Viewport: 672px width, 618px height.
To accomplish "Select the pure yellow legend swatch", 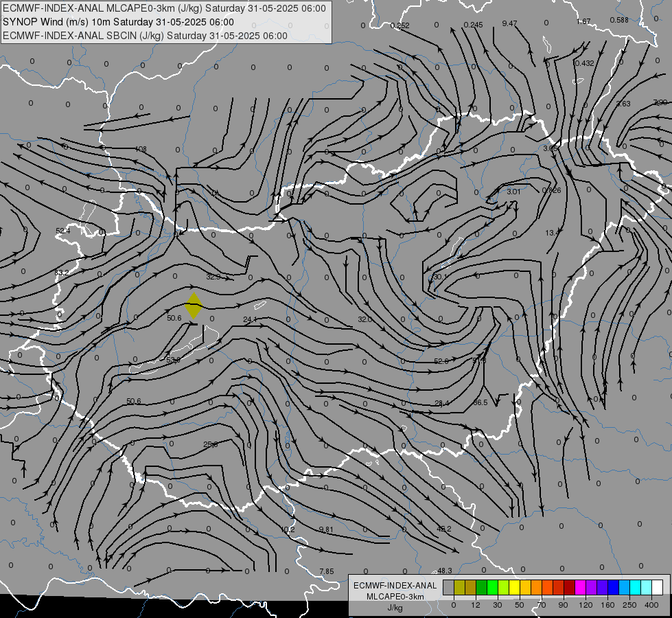I will click(514, 587).
